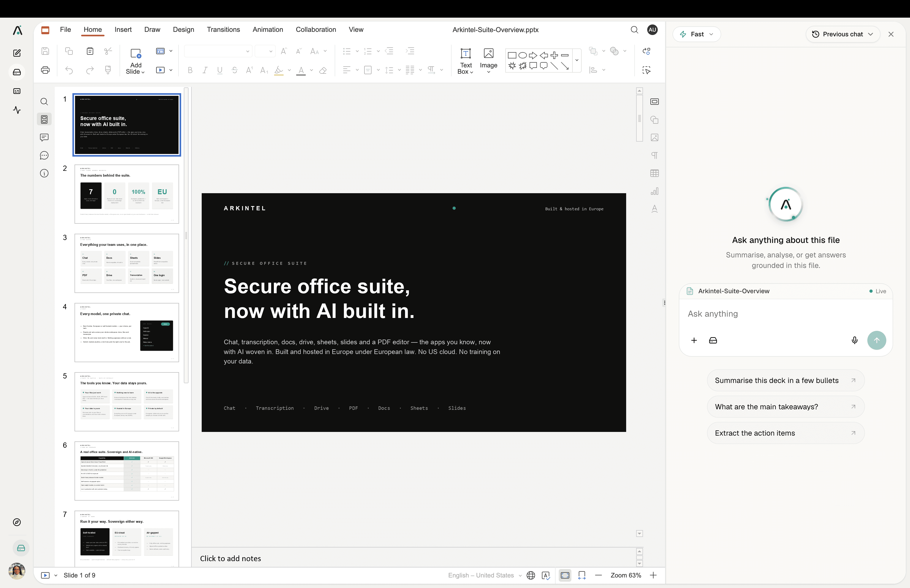Viewport: 910px width, 588px height.
Task: Open Chart settings icon in the right sidebar
Action: point(655,191)
